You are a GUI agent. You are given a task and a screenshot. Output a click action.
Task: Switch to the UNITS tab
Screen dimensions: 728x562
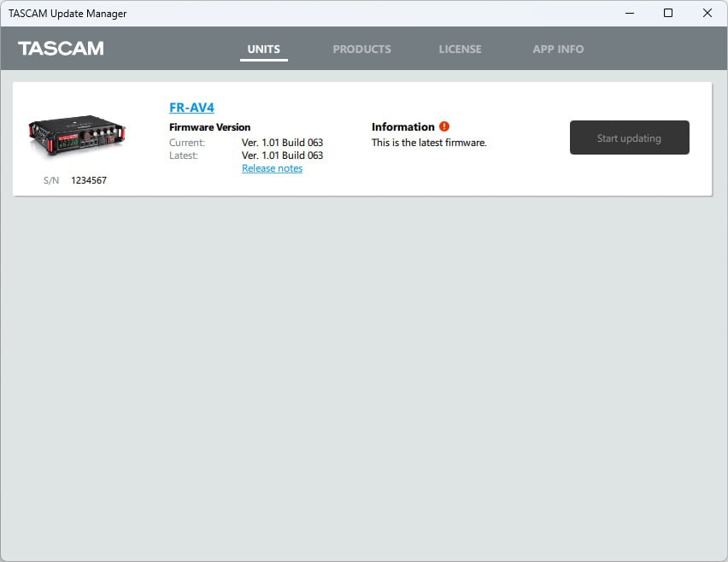click(x=263, y=49)
